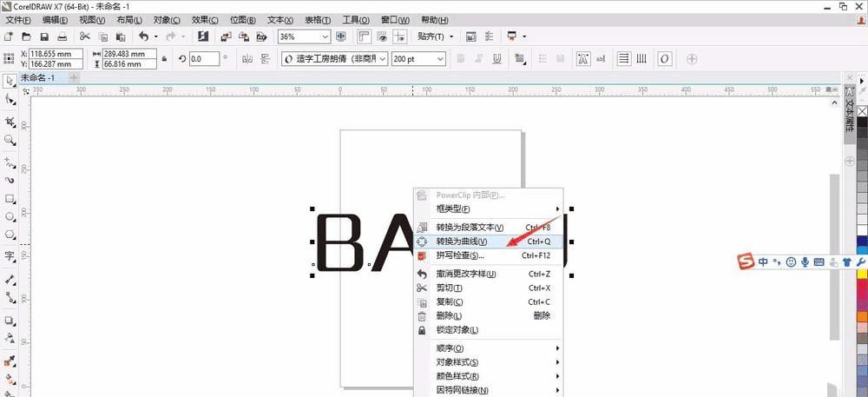Select the Artistic Media tool
The image size is (868, 397).
[x=10, y=180]
